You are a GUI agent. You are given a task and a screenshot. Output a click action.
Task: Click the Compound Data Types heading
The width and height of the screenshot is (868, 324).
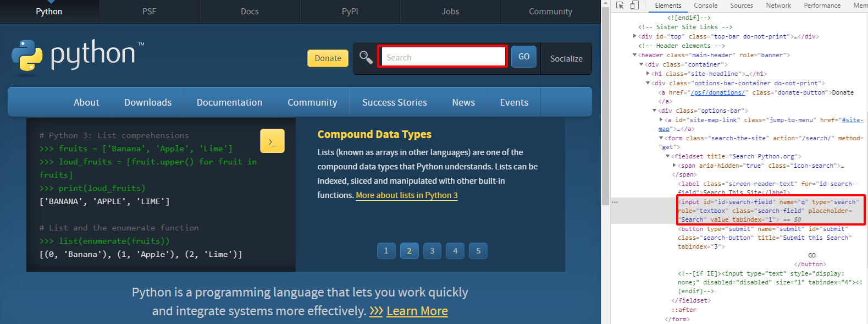(x=374, y=134)
